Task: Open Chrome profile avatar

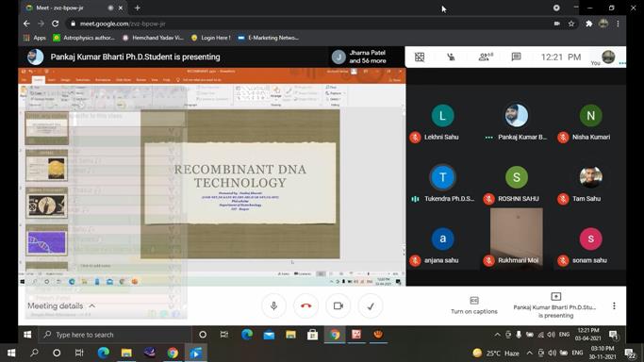Action: pyautogui.click(x=603, y=24)
